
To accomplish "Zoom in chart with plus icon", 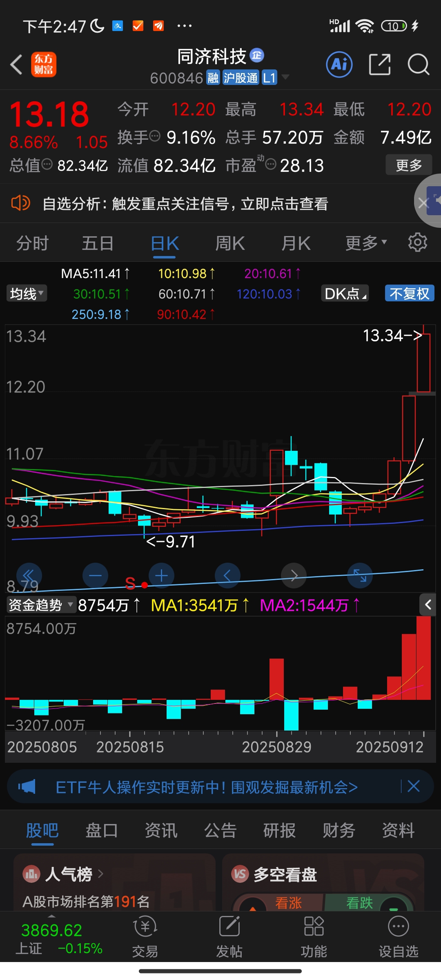I will 161,575.
